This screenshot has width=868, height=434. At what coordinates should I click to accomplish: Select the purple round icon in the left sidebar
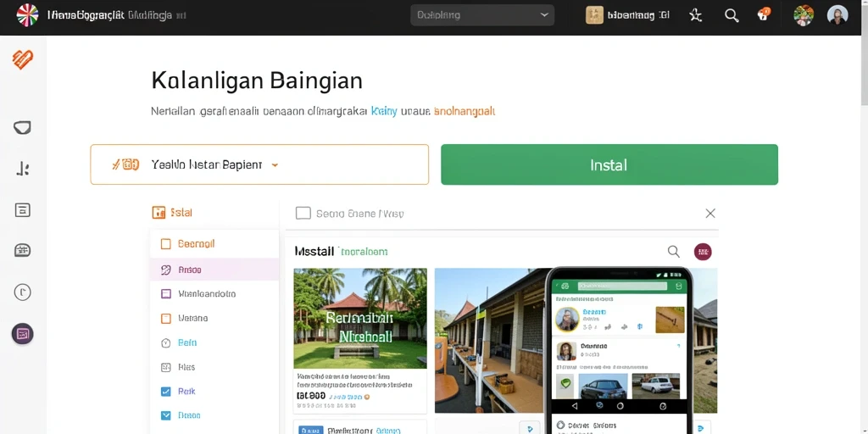click(x=23, y=334)
